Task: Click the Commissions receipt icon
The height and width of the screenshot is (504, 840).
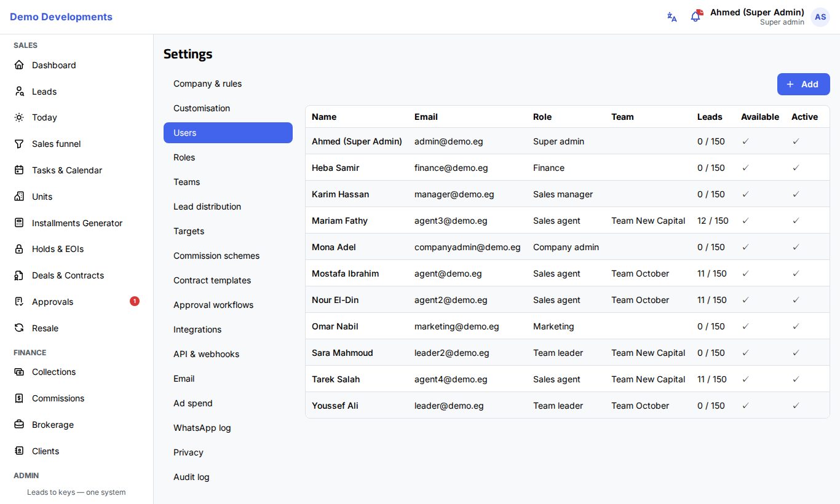Action: click(x=19, y=398)
